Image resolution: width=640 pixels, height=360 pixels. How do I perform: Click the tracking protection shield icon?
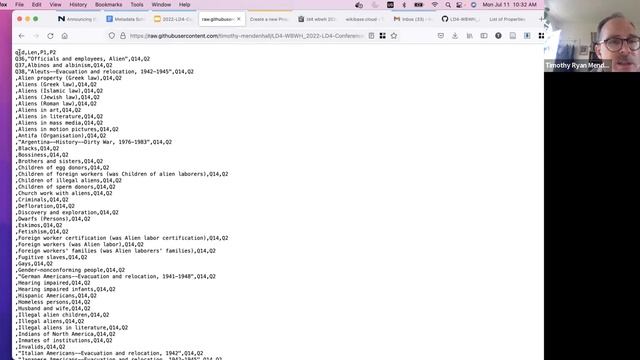[111, 36]
